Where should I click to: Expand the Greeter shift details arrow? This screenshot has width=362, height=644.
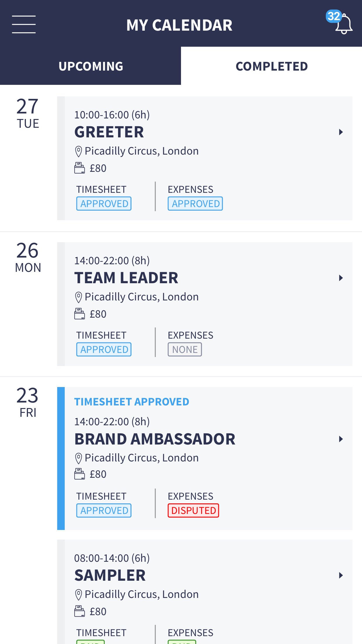[341, 132]
